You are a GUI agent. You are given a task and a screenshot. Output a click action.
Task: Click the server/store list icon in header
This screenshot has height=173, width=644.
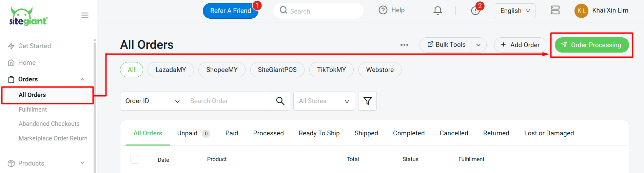tap(555, 10)
